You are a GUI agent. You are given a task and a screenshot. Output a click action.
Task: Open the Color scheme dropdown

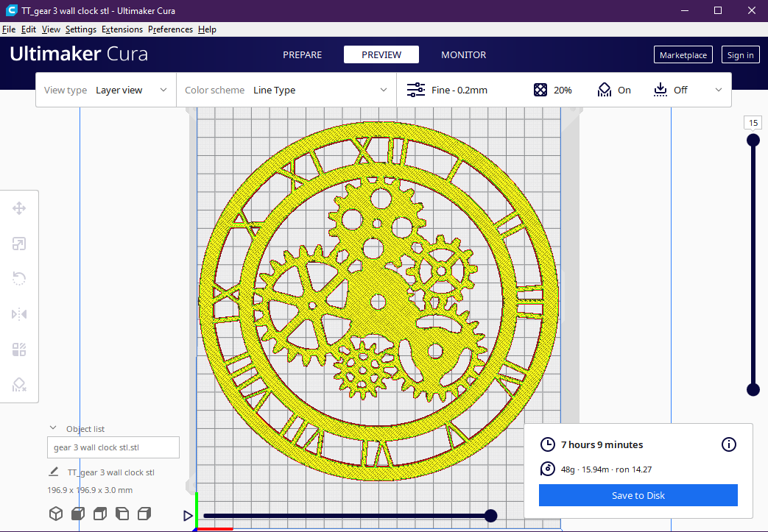click(286, 90)
